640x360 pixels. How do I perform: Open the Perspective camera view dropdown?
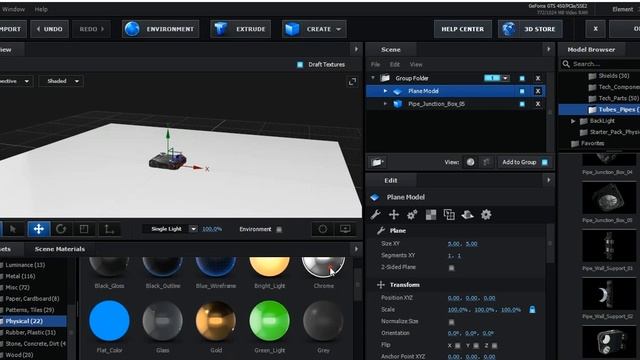point(16,81)
